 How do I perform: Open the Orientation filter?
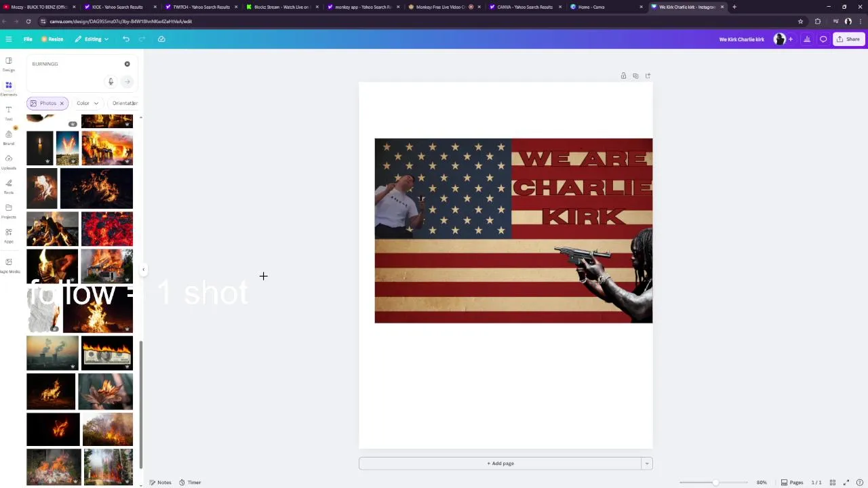coord(124,103)
